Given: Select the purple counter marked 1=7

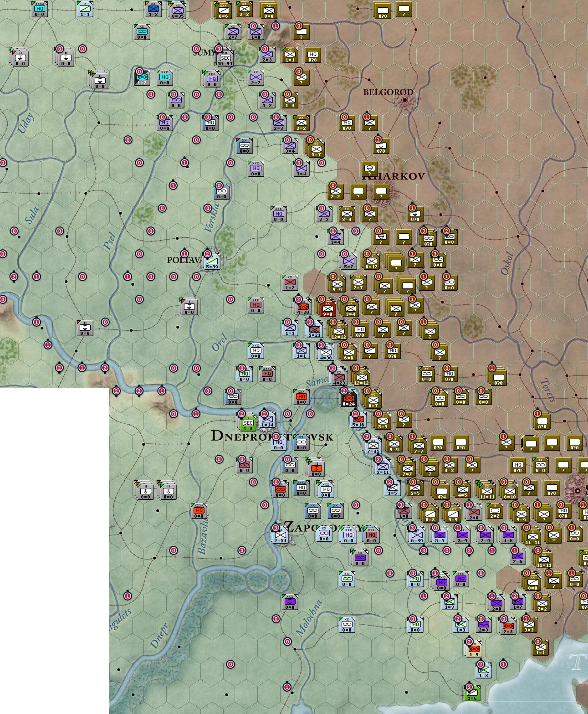Looking at the screenshot, I should 518,602.
